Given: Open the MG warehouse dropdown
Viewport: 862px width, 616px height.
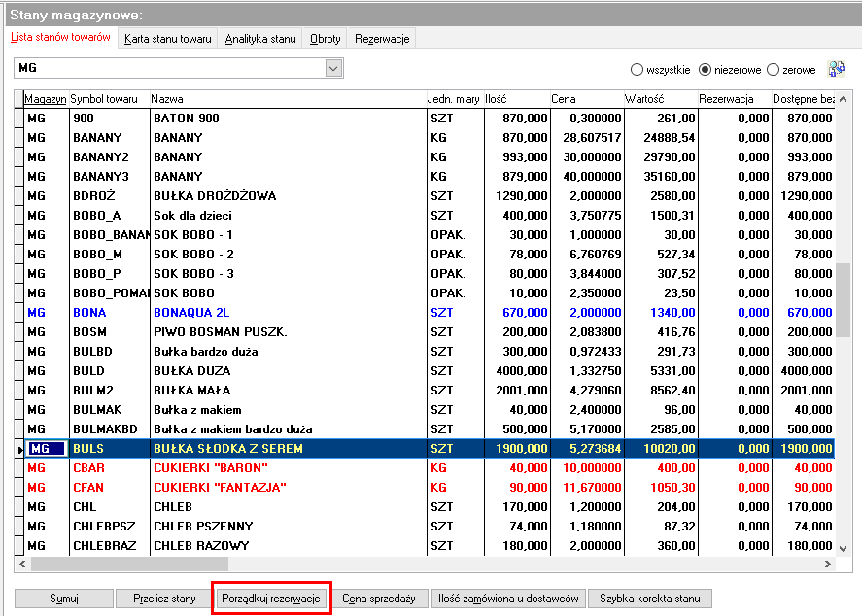Looking at the screenshot, I should click(333, 68).
